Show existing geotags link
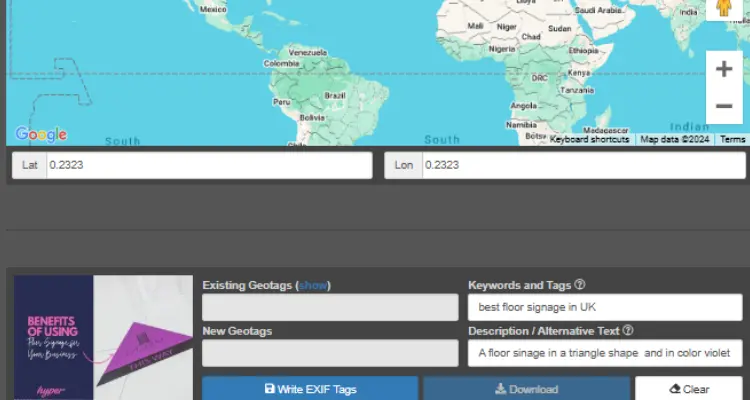750x400 pixels. pyautogui.click(x=313, y=285)
